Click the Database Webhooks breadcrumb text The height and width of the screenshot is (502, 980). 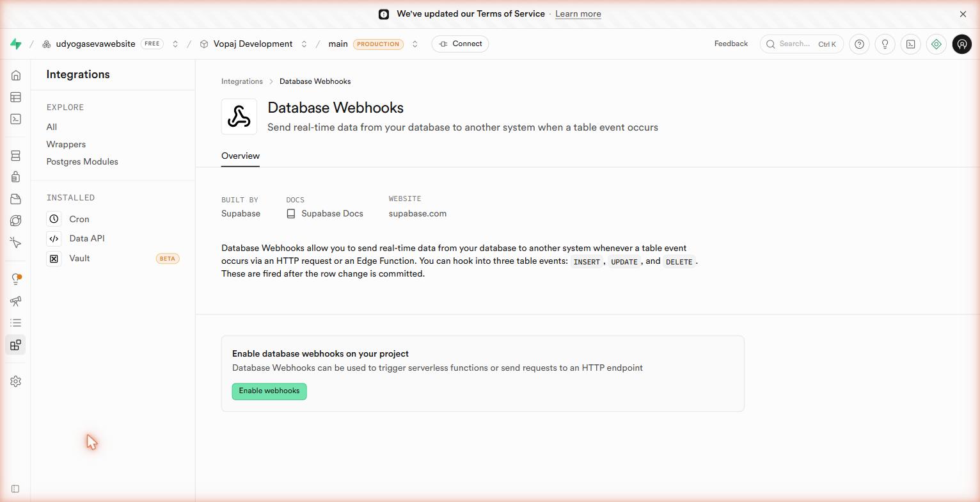[315, 81]
